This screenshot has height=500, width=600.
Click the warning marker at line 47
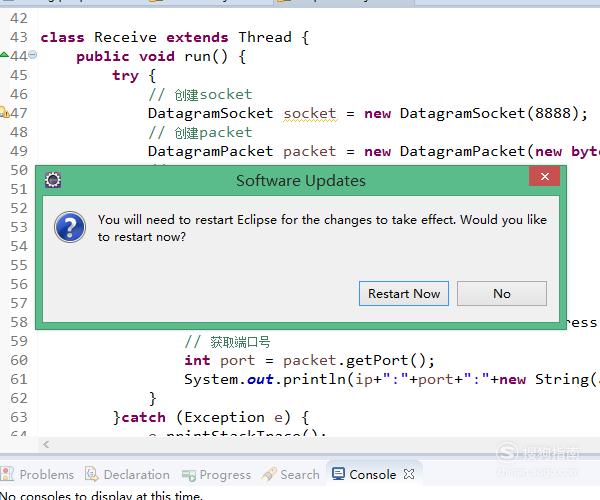click(x=4, y=112)
